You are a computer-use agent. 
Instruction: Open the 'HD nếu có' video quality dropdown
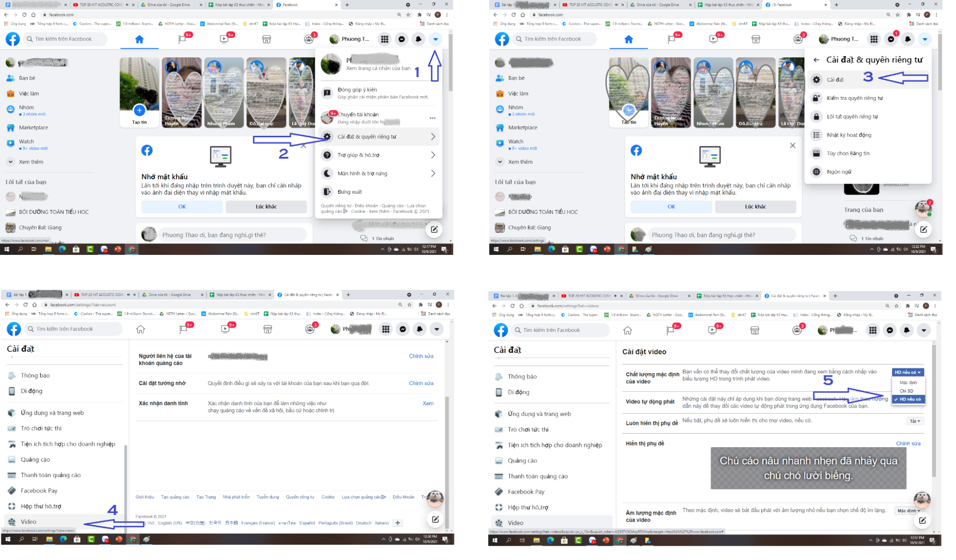[908, 372]
